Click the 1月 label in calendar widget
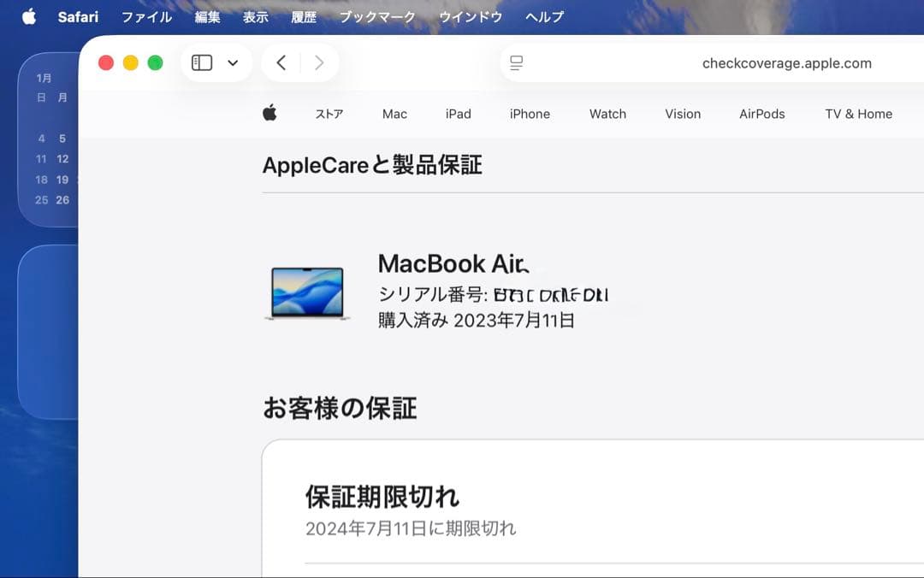 44,78
